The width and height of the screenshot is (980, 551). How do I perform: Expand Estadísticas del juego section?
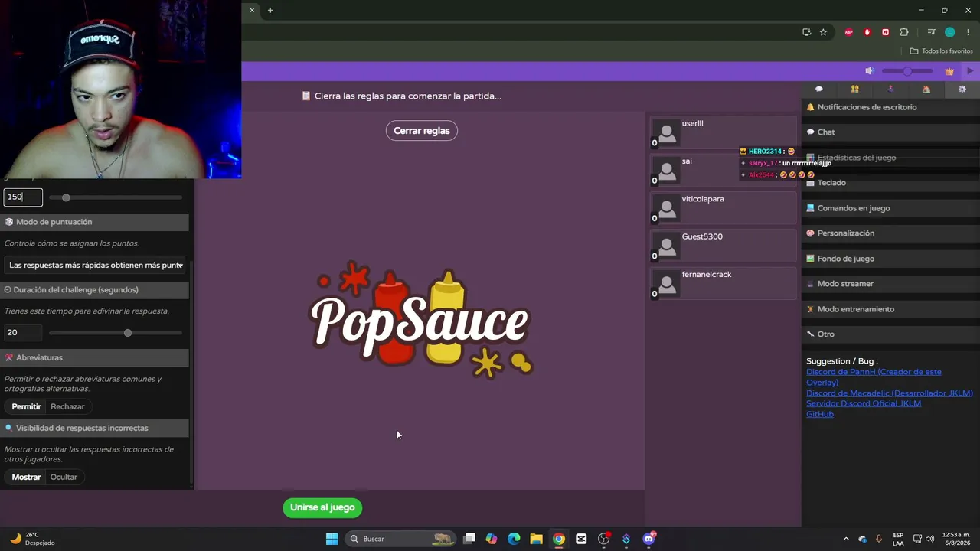[x=890, y=158]
